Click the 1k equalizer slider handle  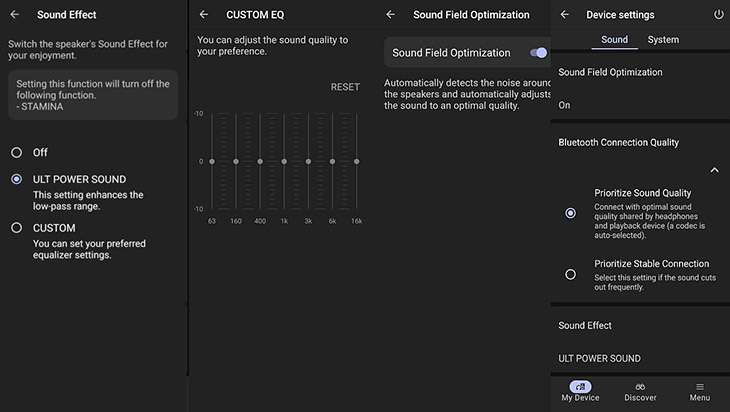pos(284,162)
